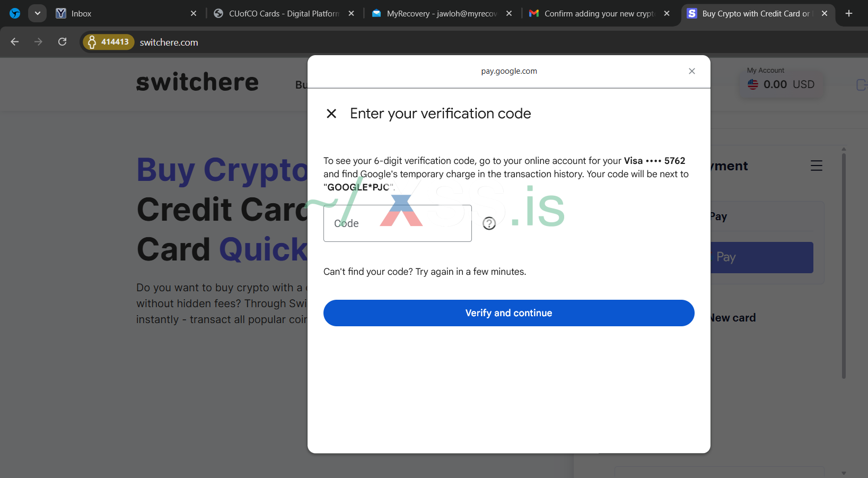Close the pay.google.com popup window

691,71
